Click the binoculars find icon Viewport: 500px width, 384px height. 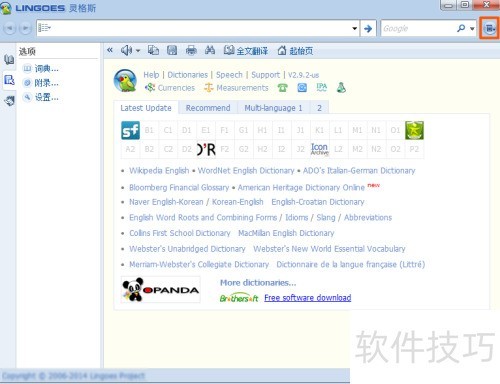210,50
